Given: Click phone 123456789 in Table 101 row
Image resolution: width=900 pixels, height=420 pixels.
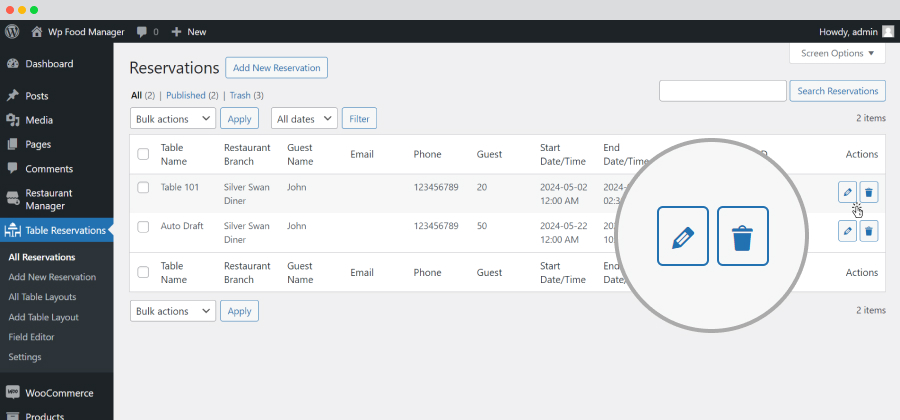Looking at the screenshot, I should (x=436, y=187).
